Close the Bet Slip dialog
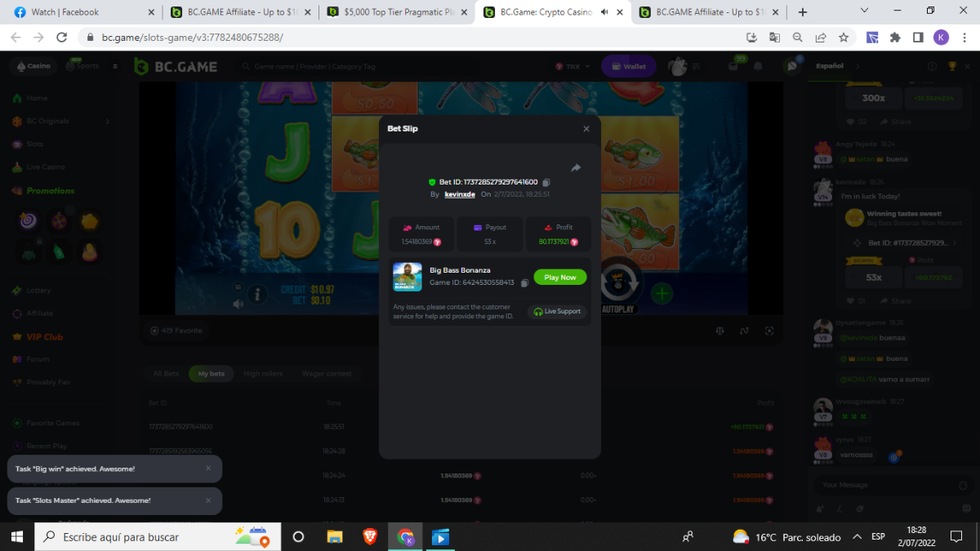The image size is (980, 551). click(586, 129)
